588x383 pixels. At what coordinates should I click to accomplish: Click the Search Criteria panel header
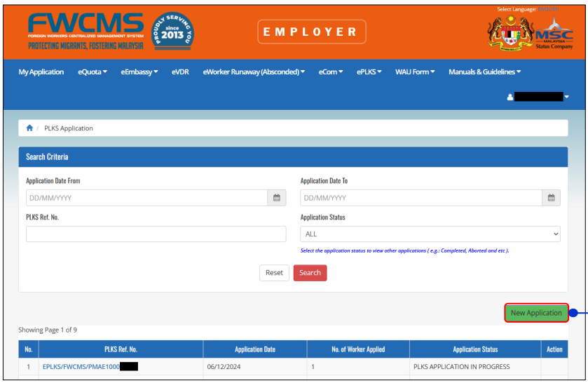[x=293, y=157]
